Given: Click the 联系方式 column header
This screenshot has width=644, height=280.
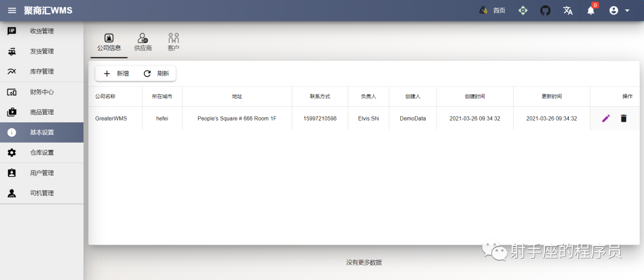Looking at the screenshot, I should point(320,97).
